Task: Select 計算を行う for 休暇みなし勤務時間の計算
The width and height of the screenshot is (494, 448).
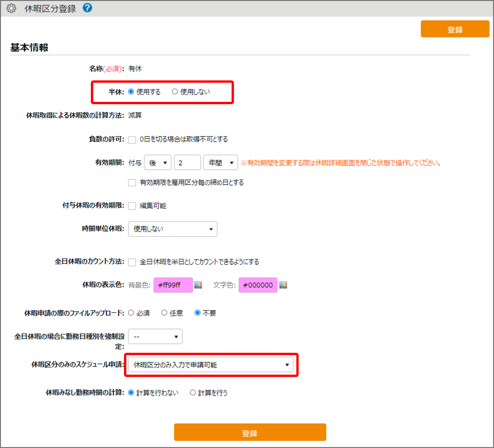Action: (x=193, y=393)
